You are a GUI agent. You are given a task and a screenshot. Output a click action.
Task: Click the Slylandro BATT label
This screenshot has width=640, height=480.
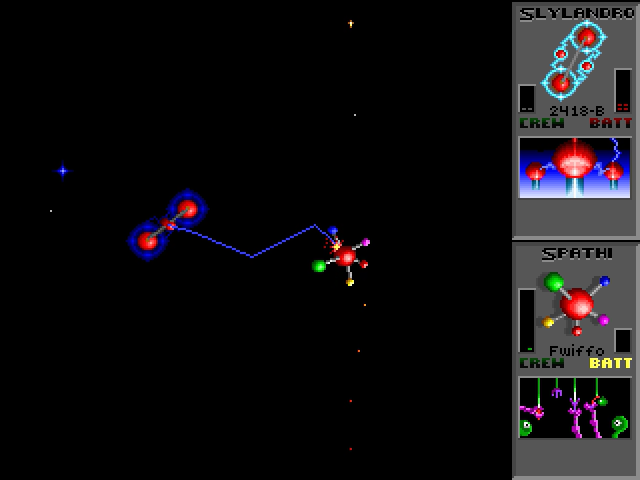[x=611, y=123]
